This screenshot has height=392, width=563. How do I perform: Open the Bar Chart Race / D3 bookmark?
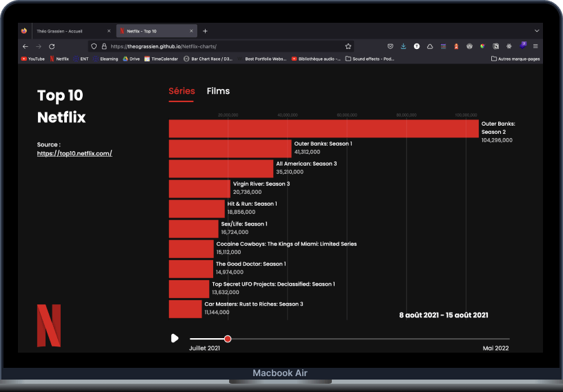tap(208, 59)
